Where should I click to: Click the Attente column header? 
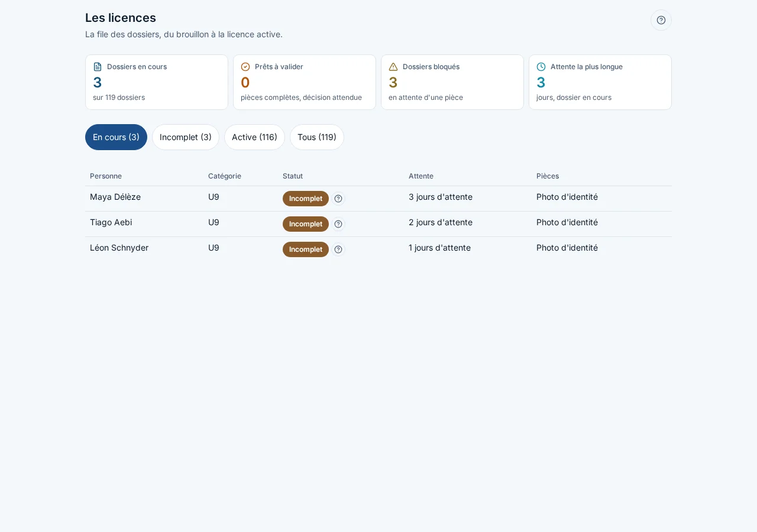click(421, 176)
